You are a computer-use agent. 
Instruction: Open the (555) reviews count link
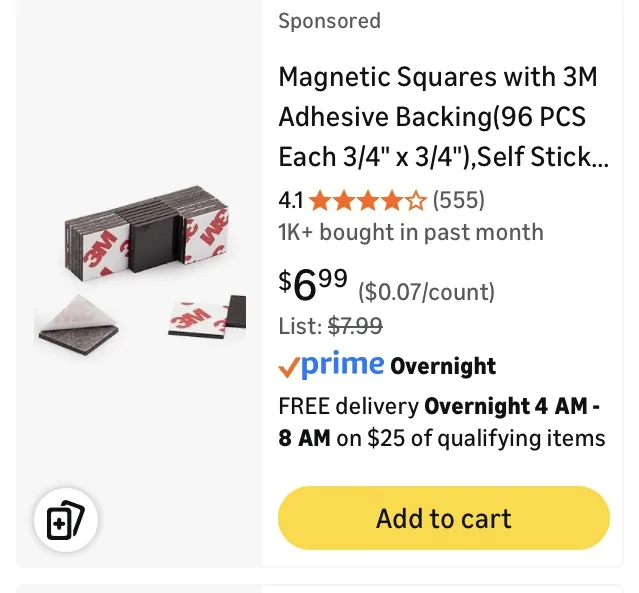point(458,200)
